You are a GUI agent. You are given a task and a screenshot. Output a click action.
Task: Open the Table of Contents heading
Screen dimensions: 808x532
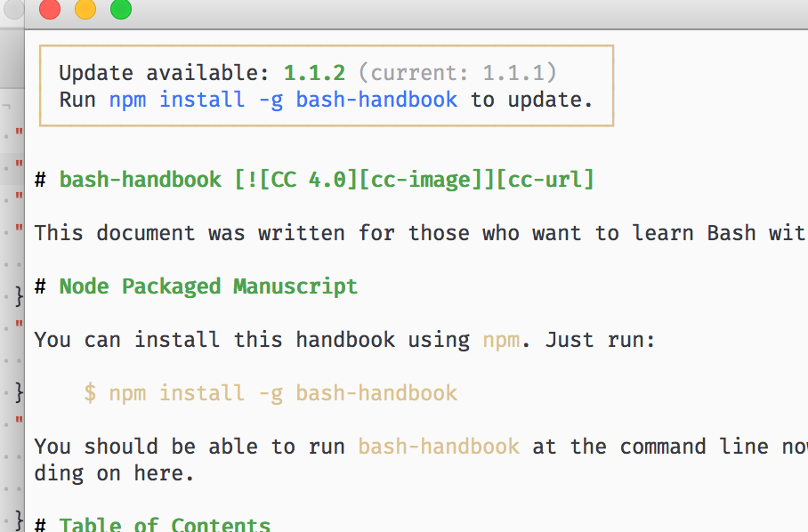[x=164, y=524]
